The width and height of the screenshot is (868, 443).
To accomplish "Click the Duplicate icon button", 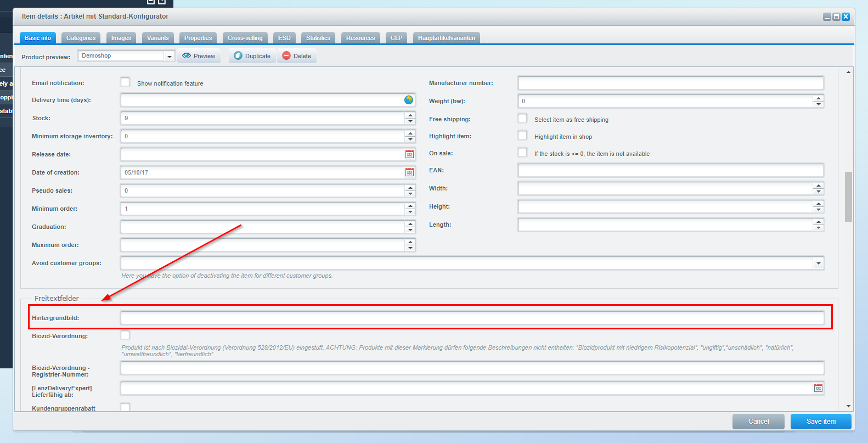I will pos(238,56).
